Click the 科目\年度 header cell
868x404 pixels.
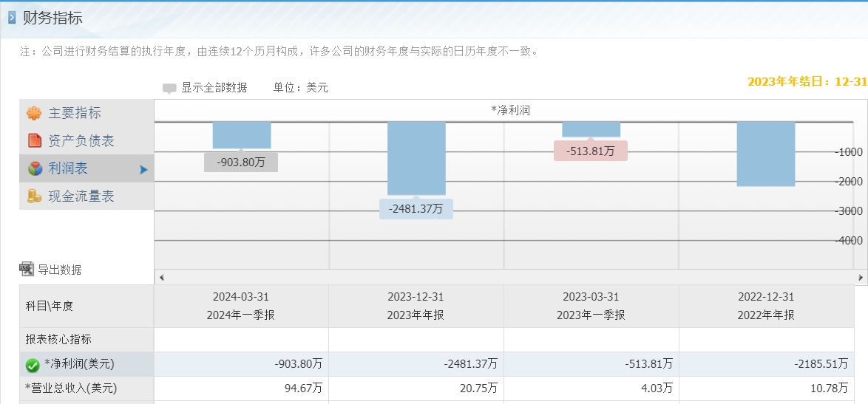tap(87, 307)
